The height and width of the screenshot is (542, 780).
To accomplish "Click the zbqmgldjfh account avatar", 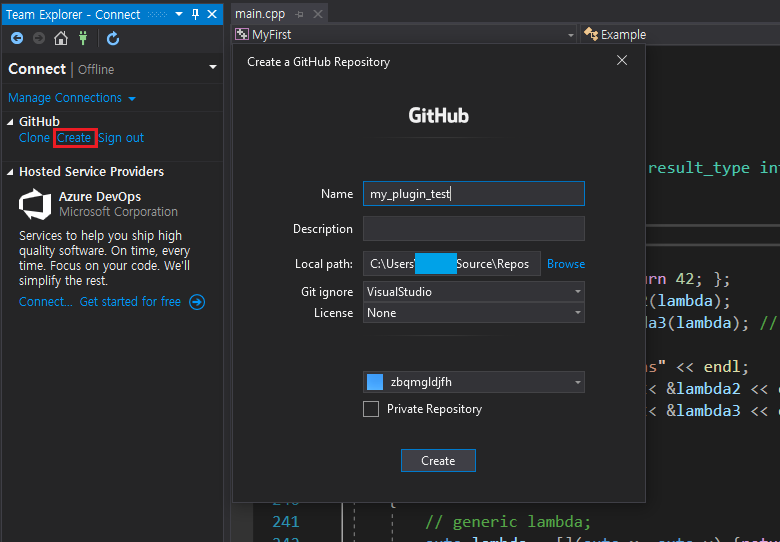I will coord(375,382).
